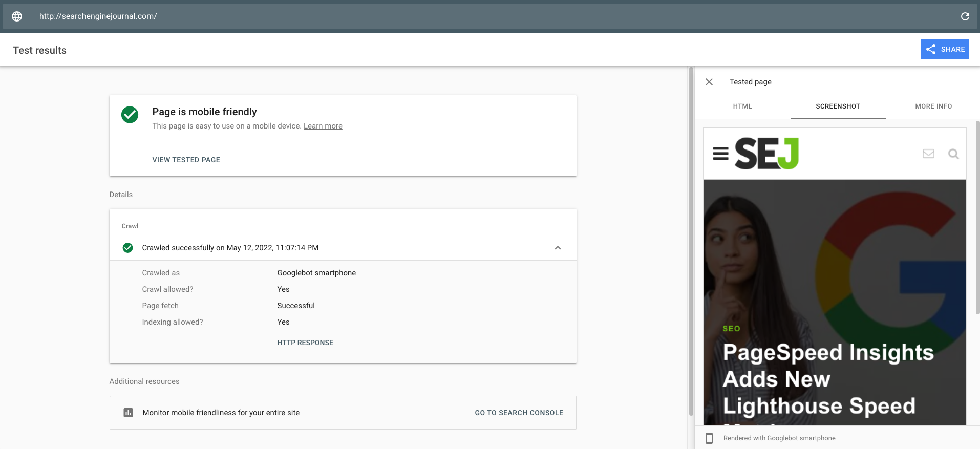Click the smartphone icon next to Rendered text

tap(709, 438)
